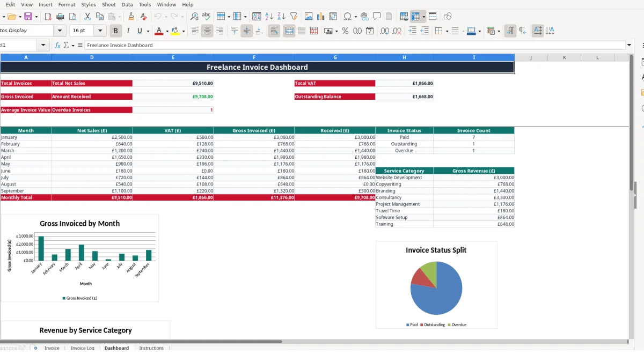Click the horizontal scrollbar thumb
This screenshot has height=362, width=644.
(x=141, y=341)
